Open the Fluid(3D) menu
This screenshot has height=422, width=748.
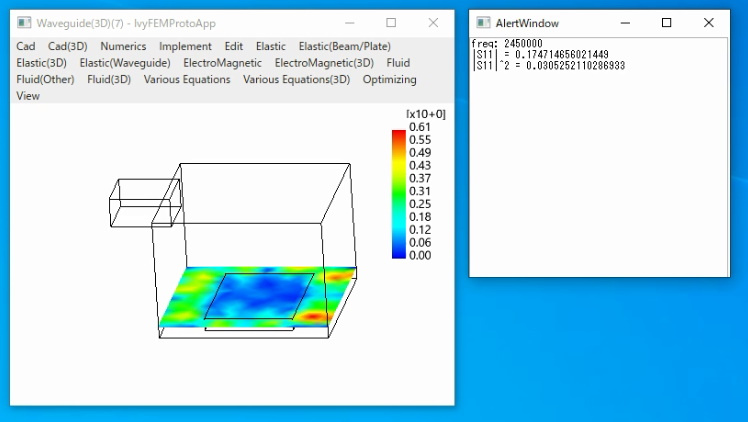(109, 79)
